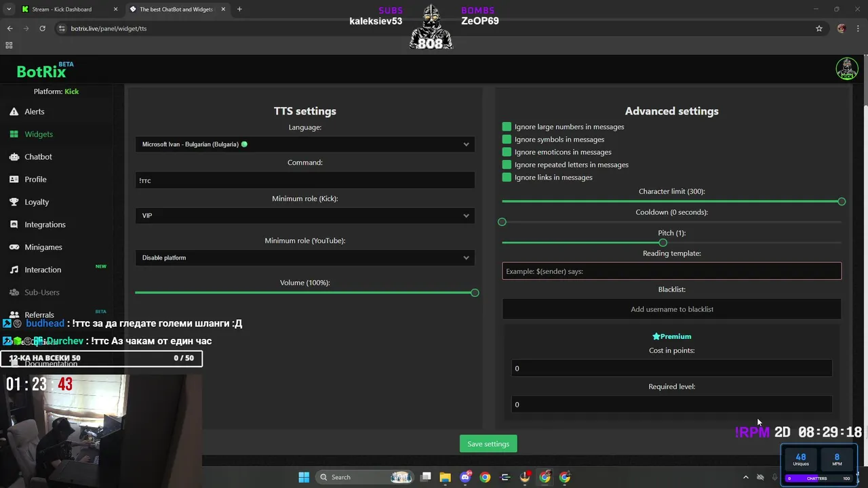The height and width of the screenshot is (488, 868).
Task: Open the Alerts section in sidebar
Action: pos(35,112)
